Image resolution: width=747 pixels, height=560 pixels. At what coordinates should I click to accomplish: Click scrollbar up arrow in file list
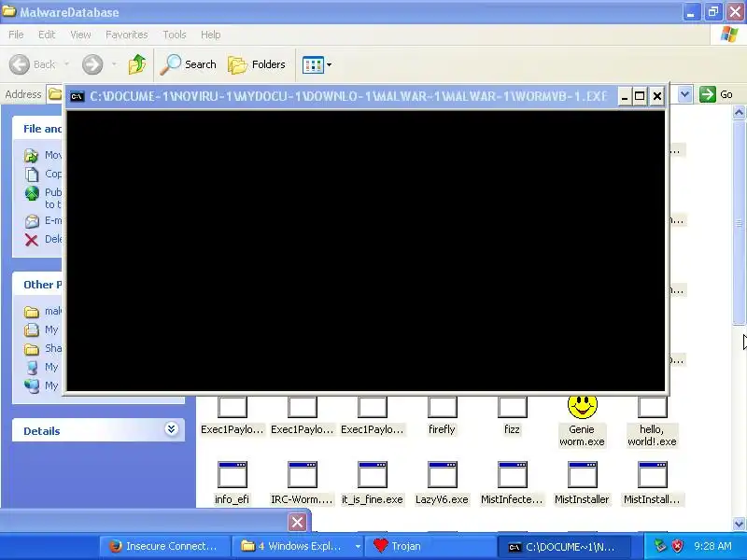click(739, 112)
